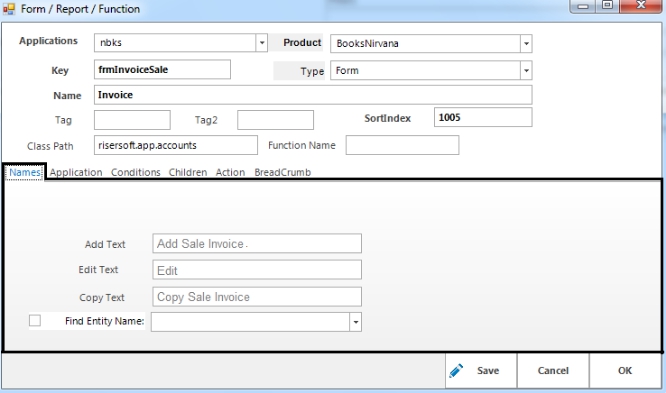Maximize the Form / Report / Function window
Screen dimensions: 666x393
click(x=608, y=6)
